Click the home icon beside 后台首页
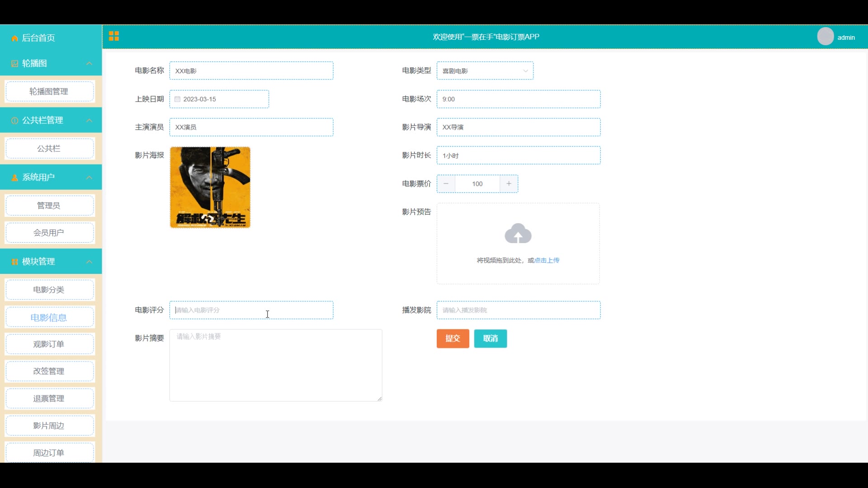868x488 pixels. point(14,38)
